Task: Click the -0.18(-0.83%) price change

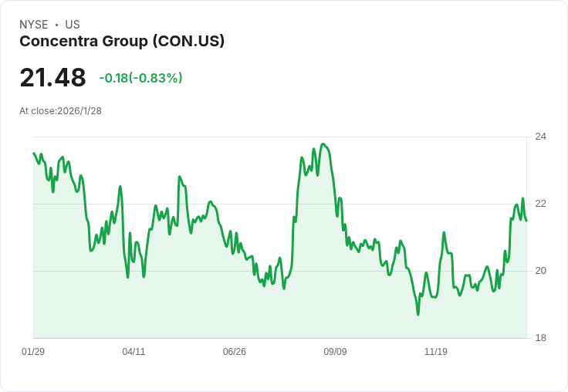Action: coord(140,78)
